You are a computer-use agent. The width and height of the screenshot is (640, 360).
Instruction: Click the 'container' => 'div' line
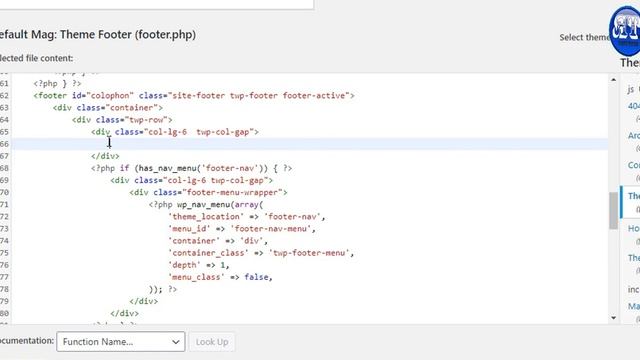click(x=218, y=241)
